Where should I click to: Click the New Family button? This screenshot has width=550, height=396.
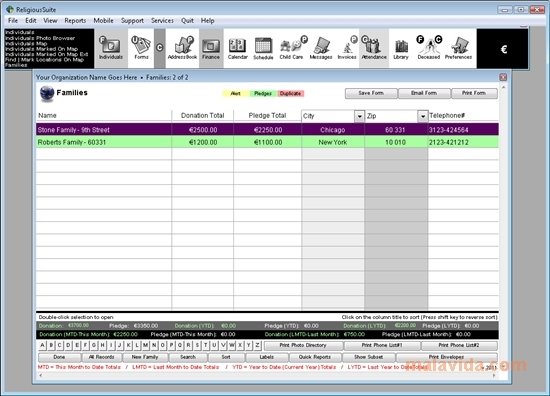145,357
